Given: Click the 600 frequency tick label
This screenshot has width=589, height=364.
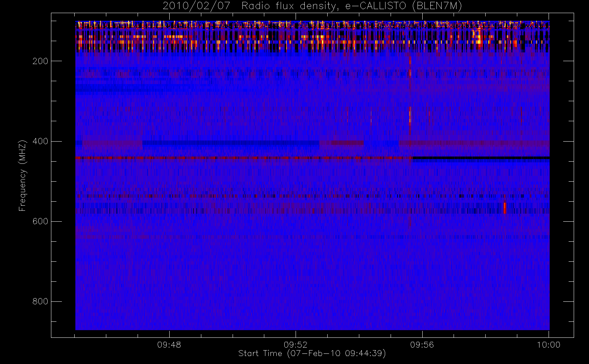Looking at the screenshot, I should pyautogui.click(x=40, y=221).
